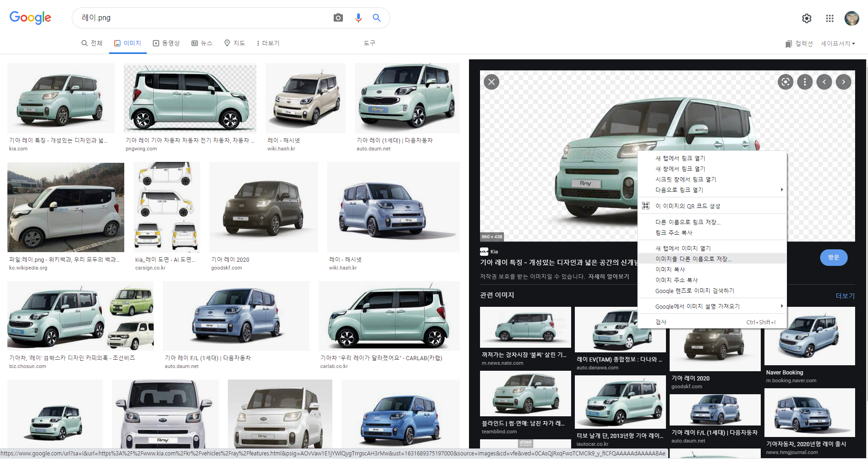The height and width of the screenshot is (460, 868).
Task: Open related iautocar.co.kr image
Action: pos(620,402)
